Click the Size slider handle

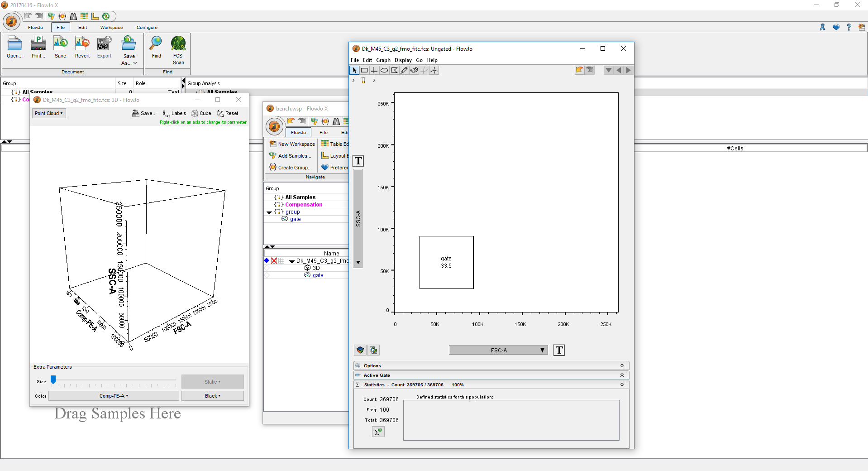pyautogui.click(x=53, y=380)
